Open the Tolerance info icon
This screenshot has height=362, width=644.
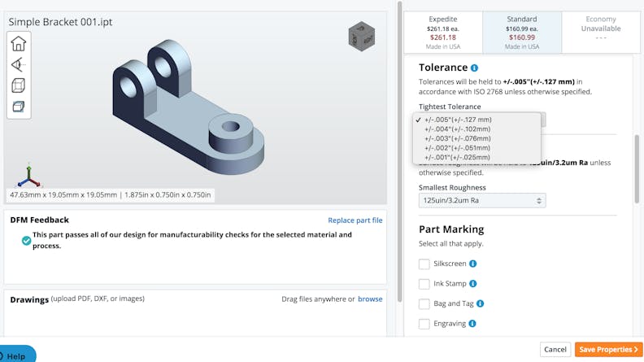[x=474, y=68]
